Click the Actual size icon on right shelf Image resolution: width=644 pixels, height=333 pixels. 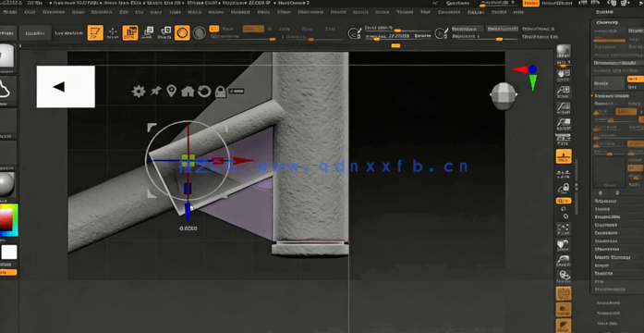tap(564, 108)
